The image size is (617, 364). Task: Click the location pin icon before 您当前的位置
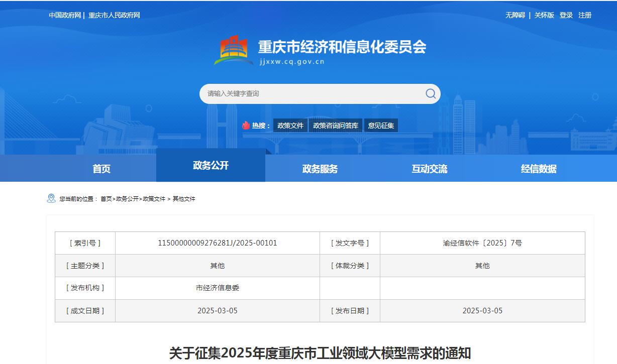coord(50,198)
